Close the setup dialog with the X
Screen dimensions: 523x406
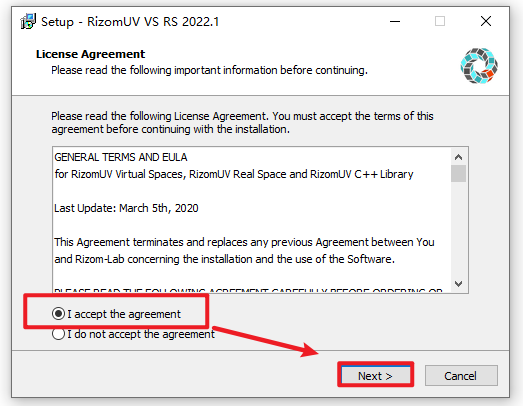[486, 21]
